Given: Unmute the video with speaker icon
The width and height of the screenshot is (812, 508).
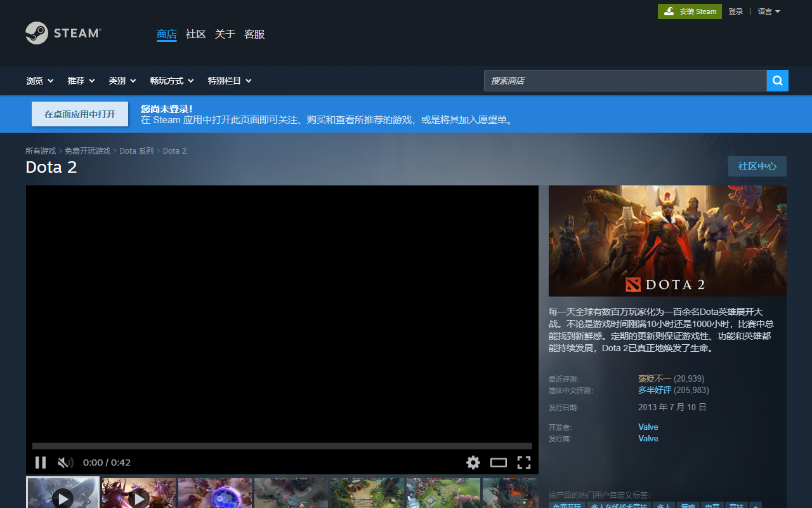Looking at the screenshot, I should [x=65, y=462].
